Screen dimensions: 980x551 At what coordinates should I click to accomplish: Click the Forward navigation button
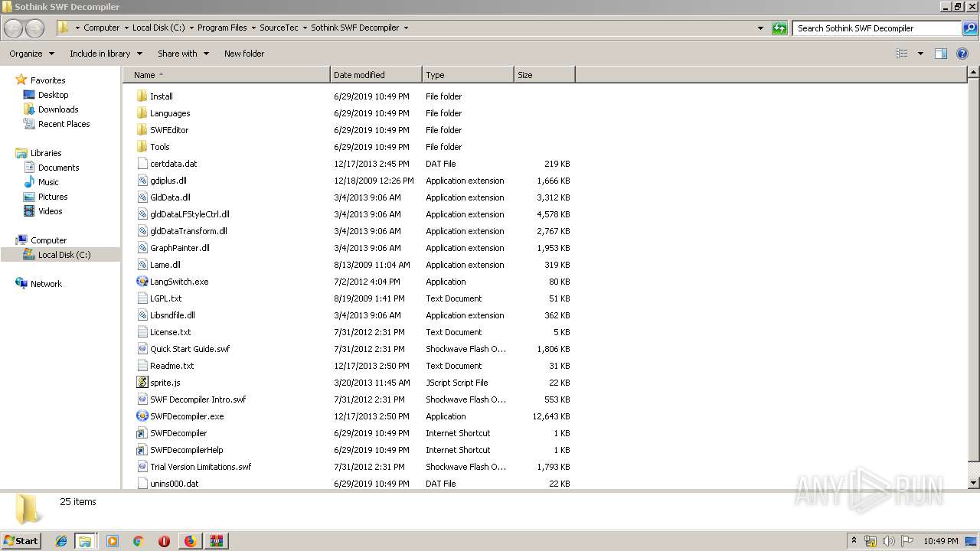tap(35, 28)
